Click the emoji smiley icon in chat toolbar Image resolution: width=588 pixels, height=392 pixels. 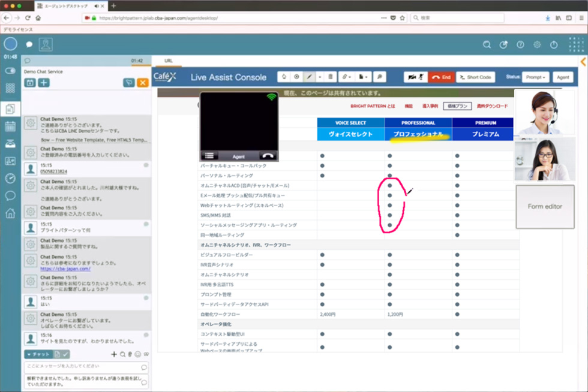(x=138, y=354)
